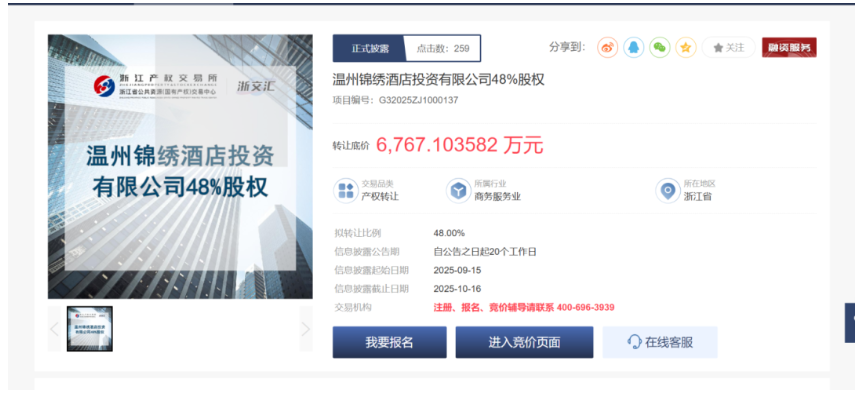Click the 分享到 label

[x=567, y=48]
